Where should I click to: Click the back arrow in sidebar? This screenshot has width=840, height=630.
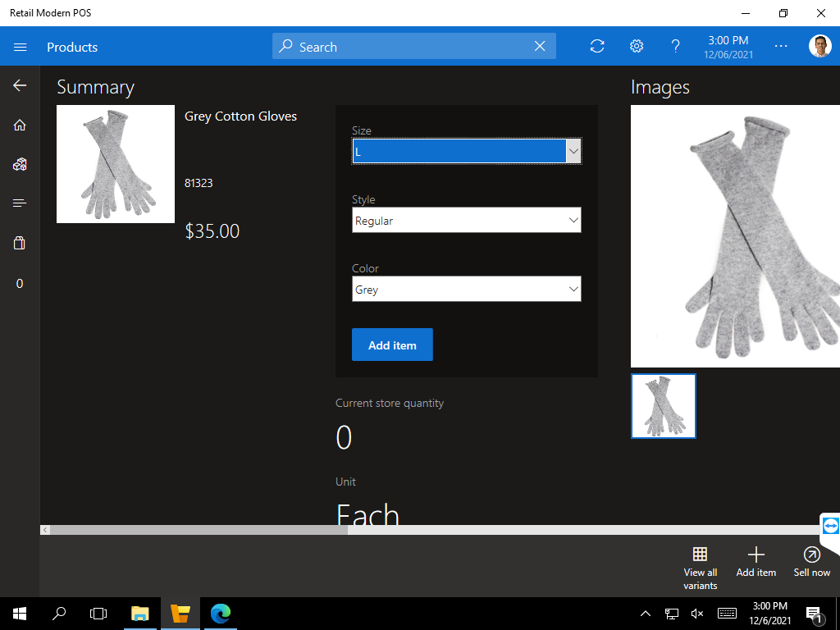point(20,85)
